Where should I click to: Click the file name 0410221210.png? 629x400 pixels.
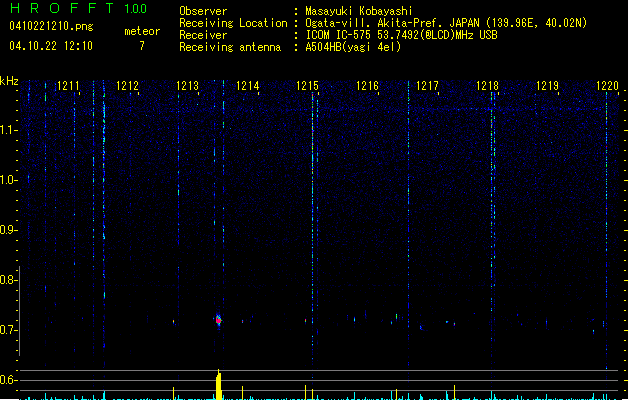coord(51,26)
